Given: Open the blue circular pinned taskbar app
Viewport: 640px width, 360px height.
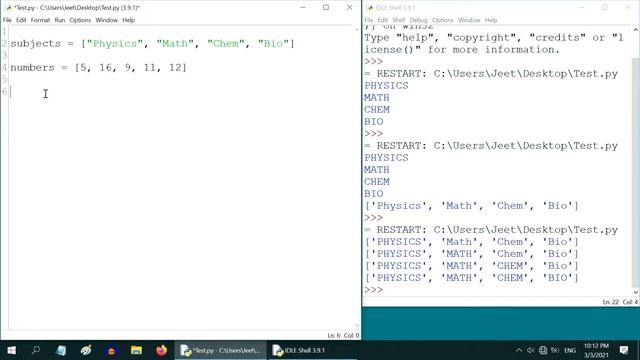Looking at the screenshot, I should pos(111,350).
